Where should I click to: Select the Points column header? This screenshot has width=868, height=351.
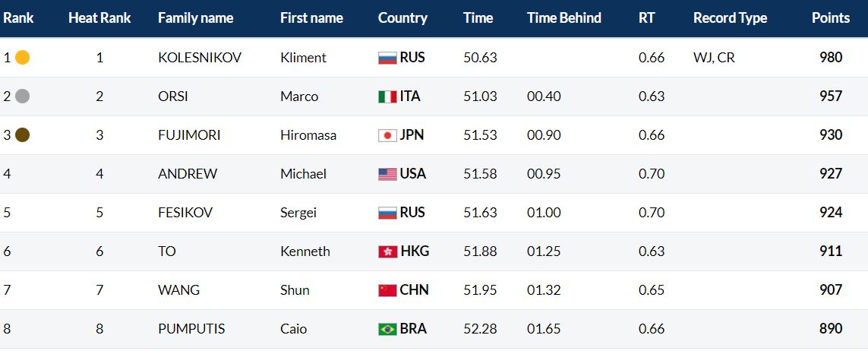click(x=830, y=17)
